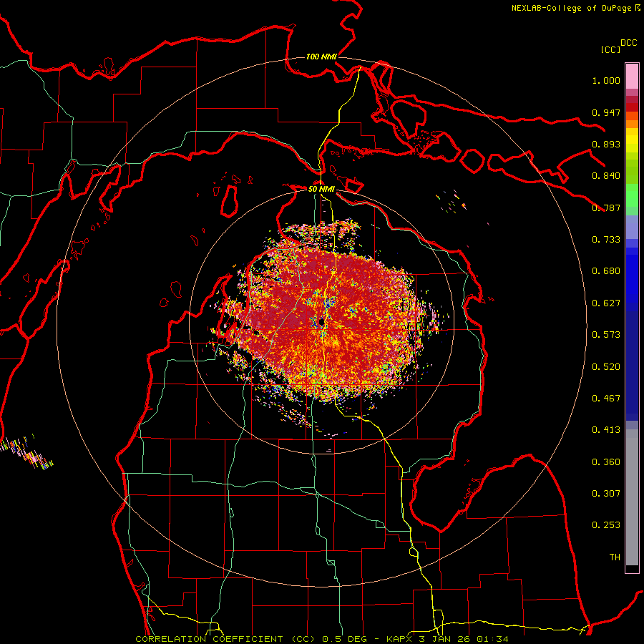Click the DCC legend title
The image size is (644, 644).
tap(629, 43)
